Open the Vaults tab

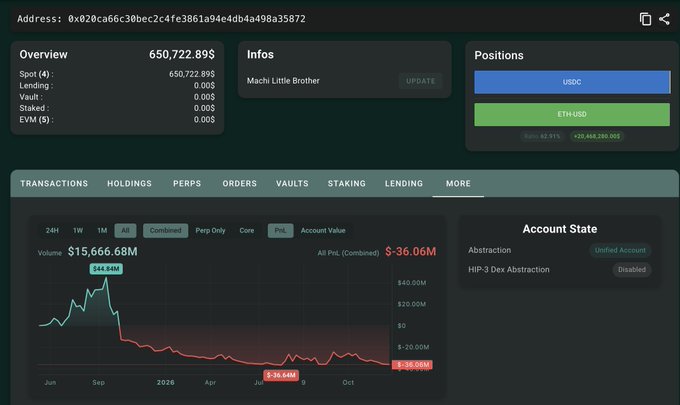(x=292, y=183)
